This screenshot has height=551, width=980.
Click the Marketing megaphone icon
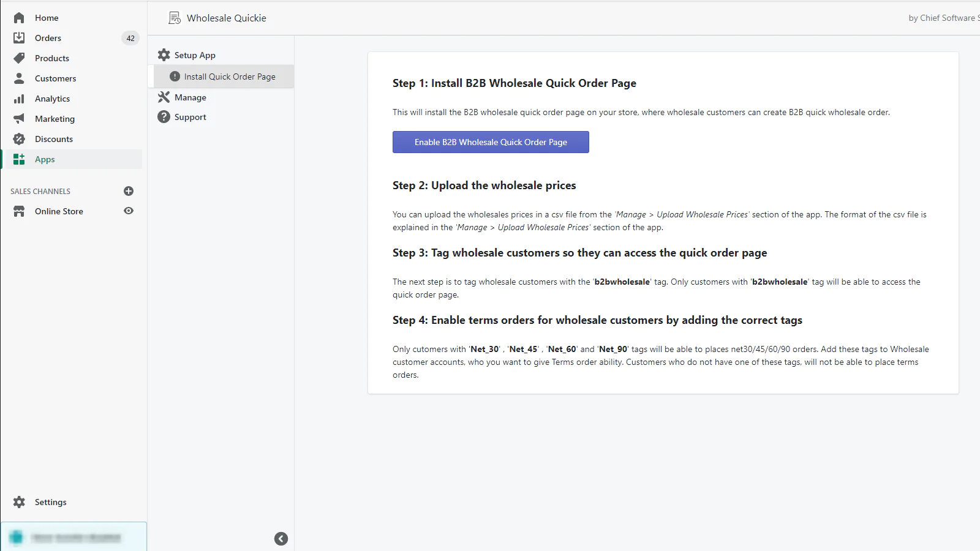19,119
